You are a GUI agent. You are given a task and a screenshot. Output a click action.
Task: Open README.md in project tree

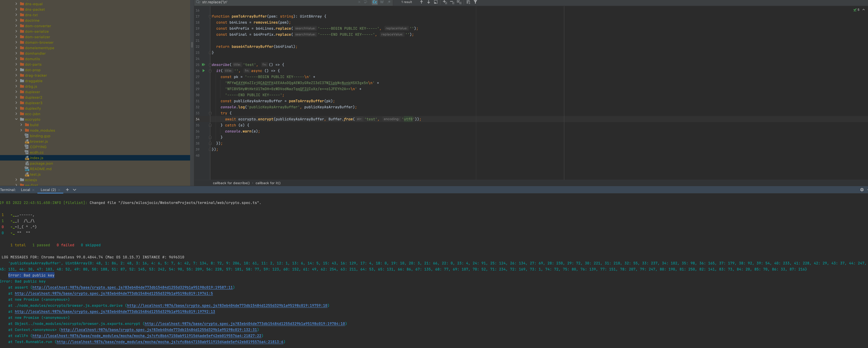click(40, 169)
